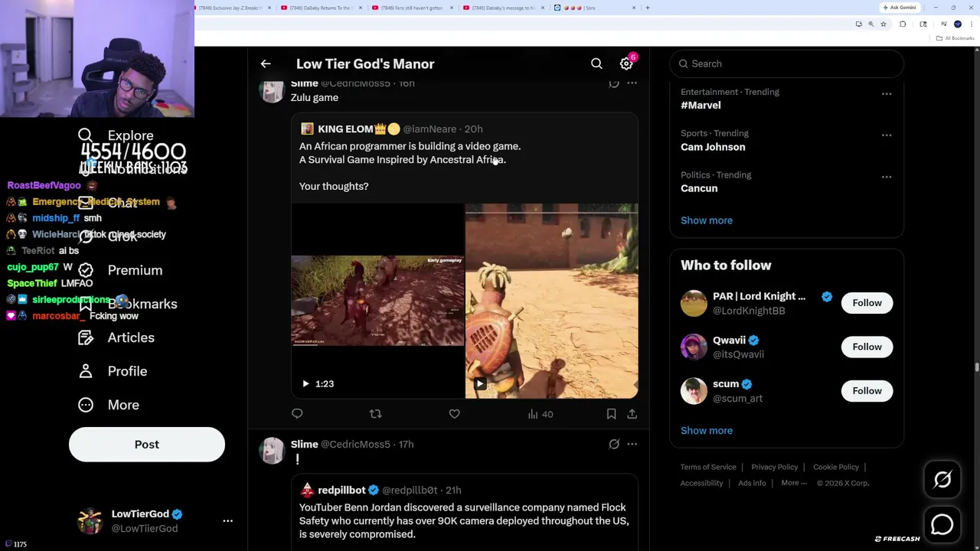Follow scum
This screenshot has height=551, width=980.
tap(867, 391)
